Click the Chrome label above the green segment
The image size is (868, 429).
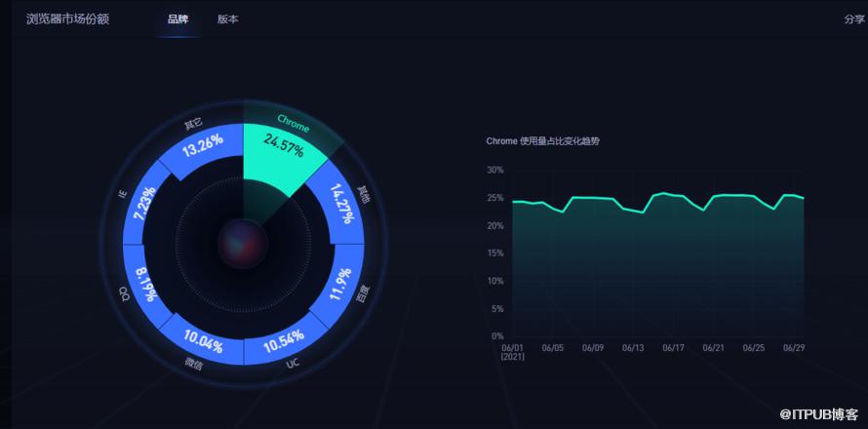[293, 123]
